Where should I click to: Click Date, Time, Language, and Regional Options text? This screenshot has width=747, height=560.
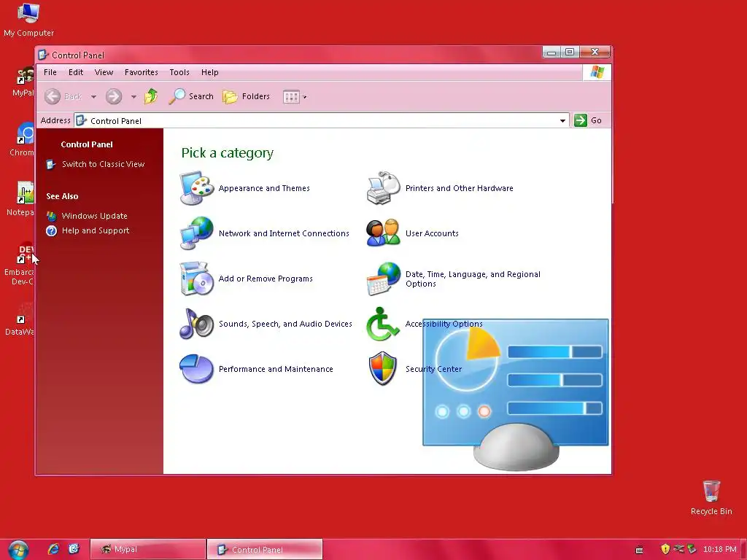click(x=473, y=279)
